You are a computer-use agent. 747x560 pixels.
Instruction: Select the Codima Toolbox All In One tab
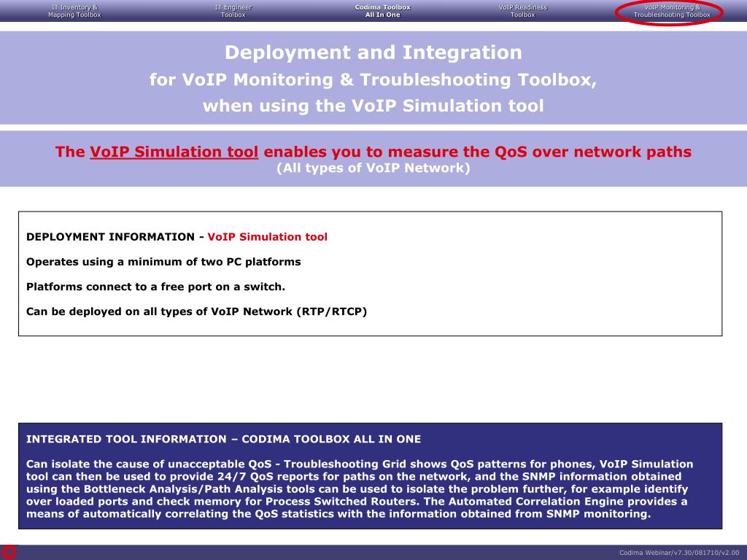pos(383,11)
